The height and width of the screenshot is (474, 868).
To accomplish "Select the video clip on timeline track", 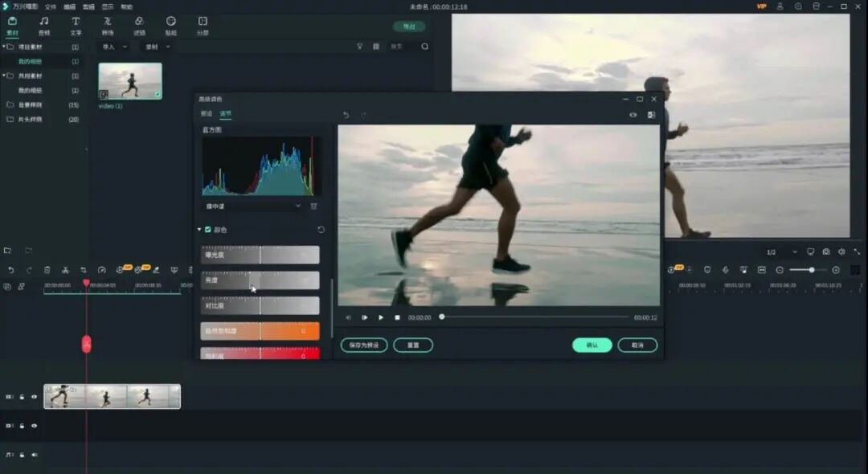I will [x=113, y=397].
